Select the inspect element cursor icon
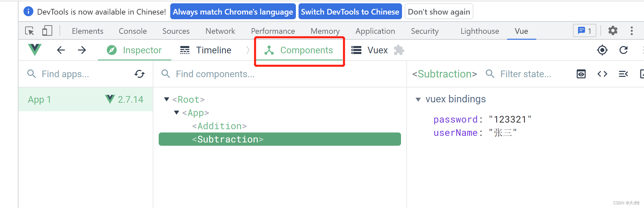 click(x=30, y=31)
